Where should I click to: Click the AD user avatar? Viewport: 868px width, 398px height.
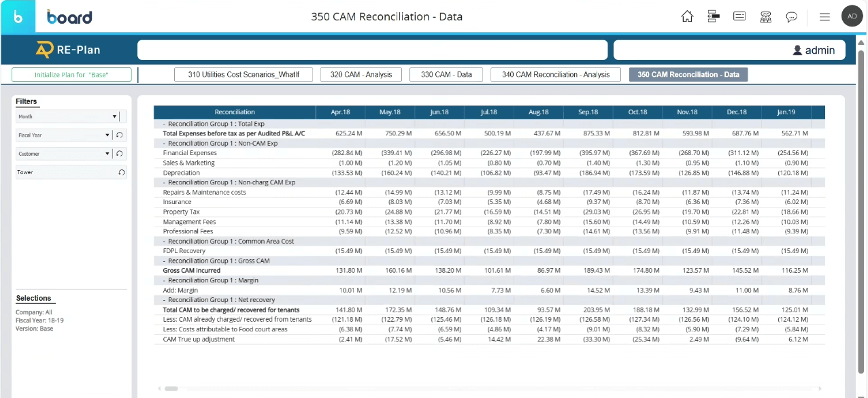[x=852, y=16]
